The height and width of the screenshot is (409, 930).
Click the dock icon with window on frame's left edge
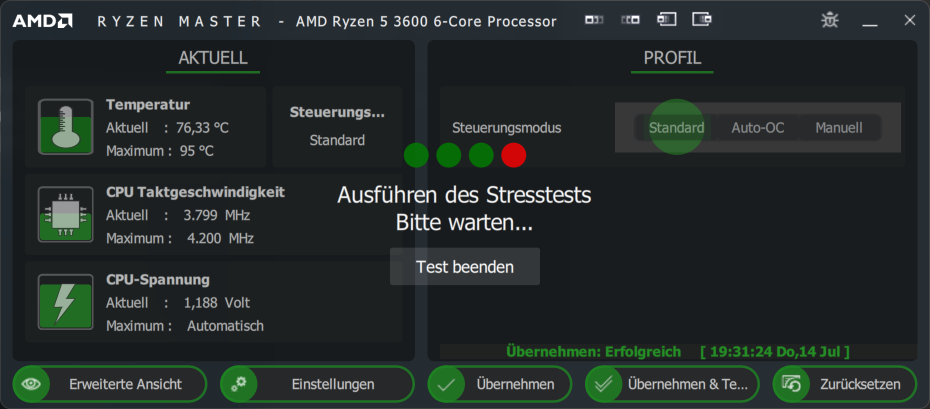click(667, 19)
